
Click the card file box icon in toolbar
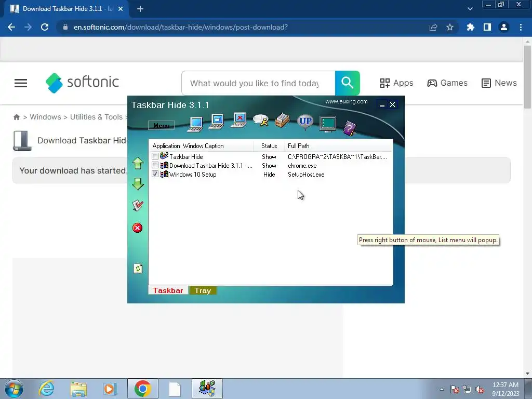pyautogui.click(x=282, y=120)
